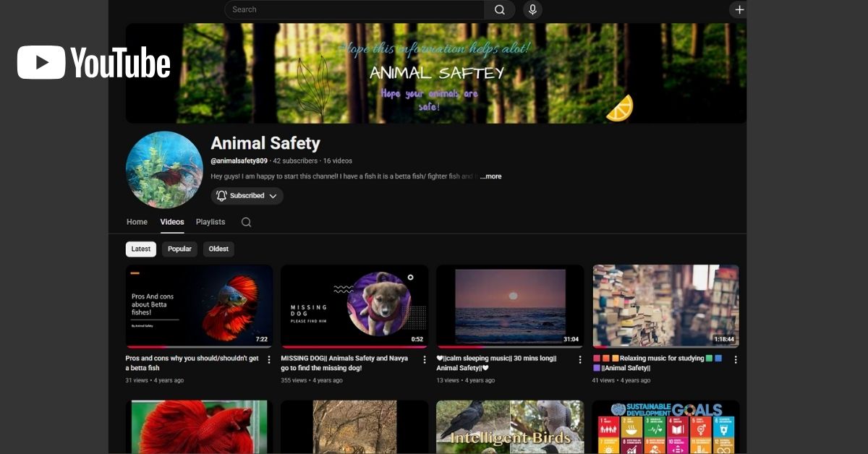Open the Create menu via the plus icon
This screenshot has height=454, width=868.
click(x=739, y=9)
